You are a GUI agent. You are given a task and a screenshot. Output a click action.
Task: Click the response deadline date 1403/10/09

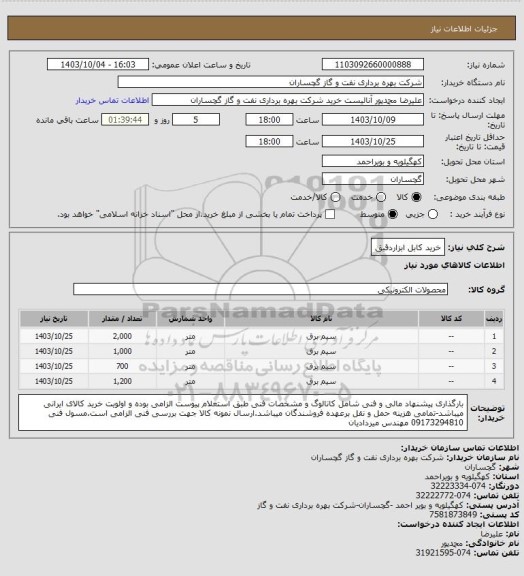pyautogui.click(x=373, y=120)
